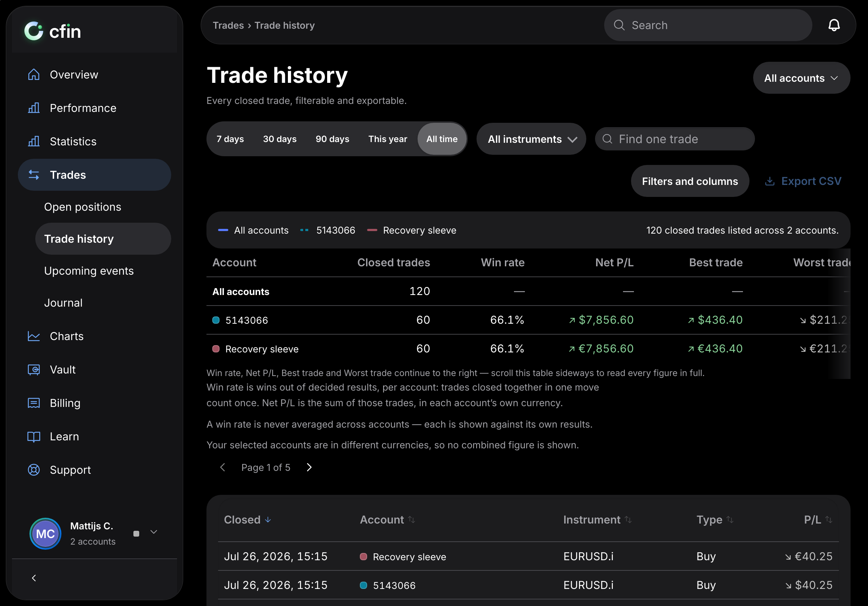Sort trades by Account column
This screenshot has height=606, width=868.
point(387,520)
